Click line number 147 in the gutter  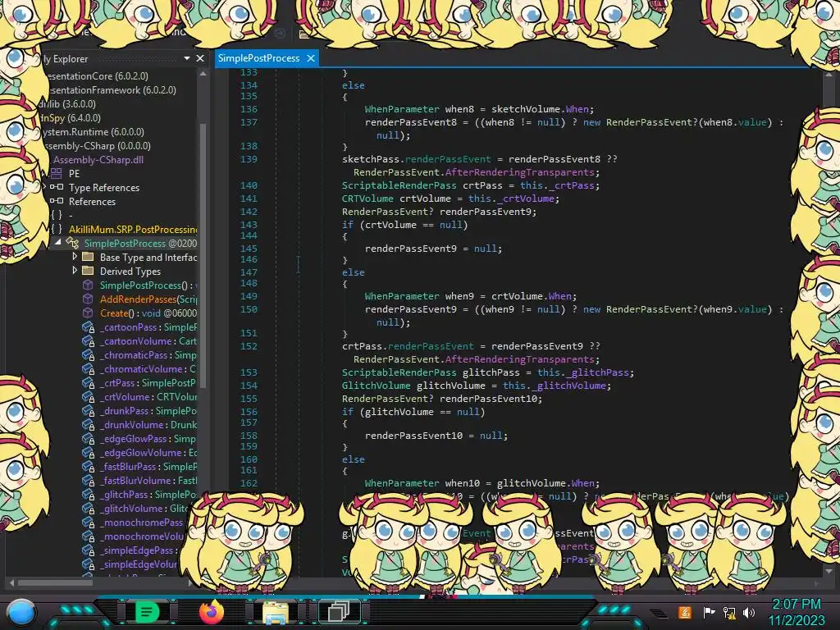[x=249, y=272]
